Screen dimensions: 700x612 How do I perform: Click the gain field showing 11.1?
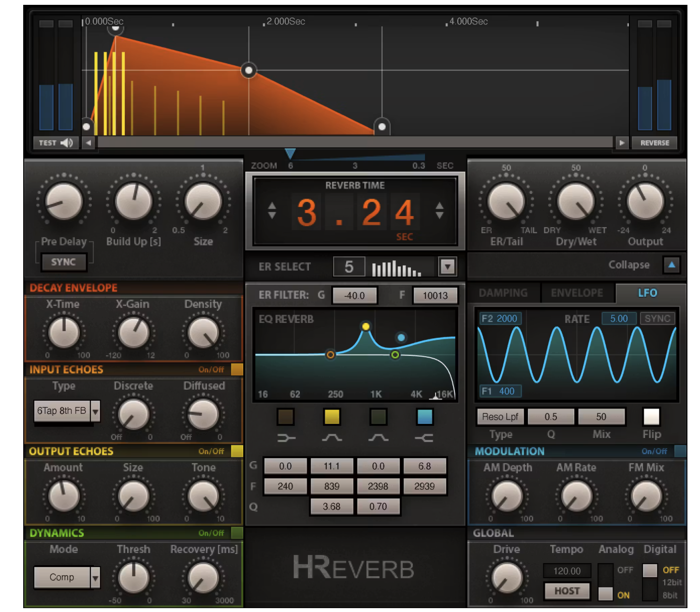(x=332, y=466)
